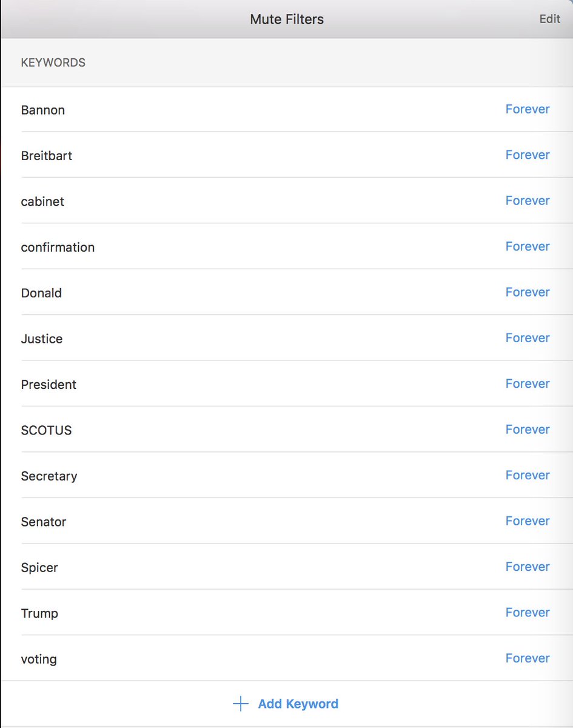Change the Bannon mute duration
Image resolution: width=573 pixels, height=728 pixels.
(528, 109)
